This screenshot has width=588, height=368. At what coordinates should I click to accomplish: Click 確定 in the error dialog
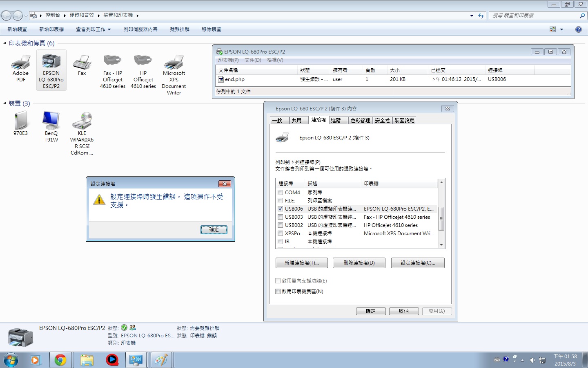pyautogui.click(x=214, y=230)
